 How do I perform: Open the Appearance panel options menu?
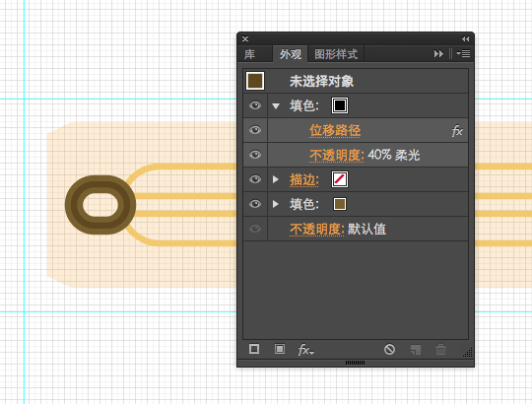pos(463,53)
